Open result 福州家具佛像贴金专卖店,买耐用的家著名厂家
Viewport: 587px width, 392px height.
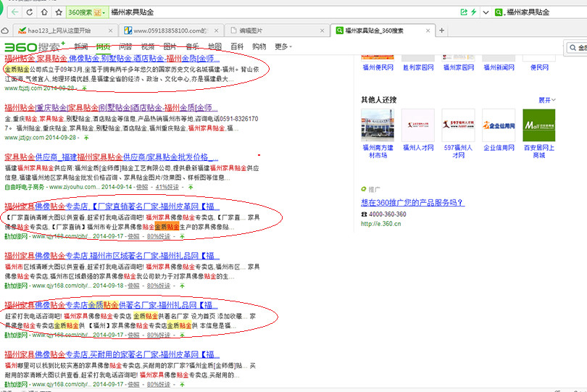pos(112,354)
